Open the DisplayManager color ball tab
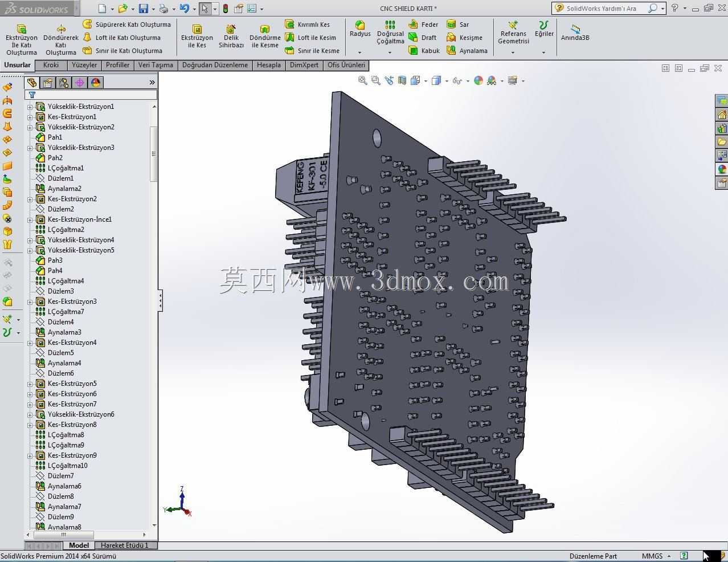Screen dimensions: 728x562 pyautogui.click(x=96, y=83)
